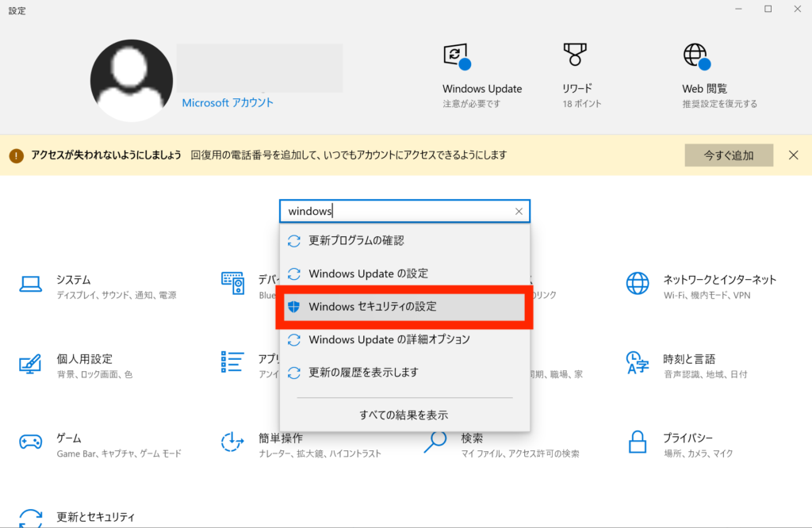Click the 音声認識、地域、日付 description
Screen dimensions: 812x528
(705, 374)
